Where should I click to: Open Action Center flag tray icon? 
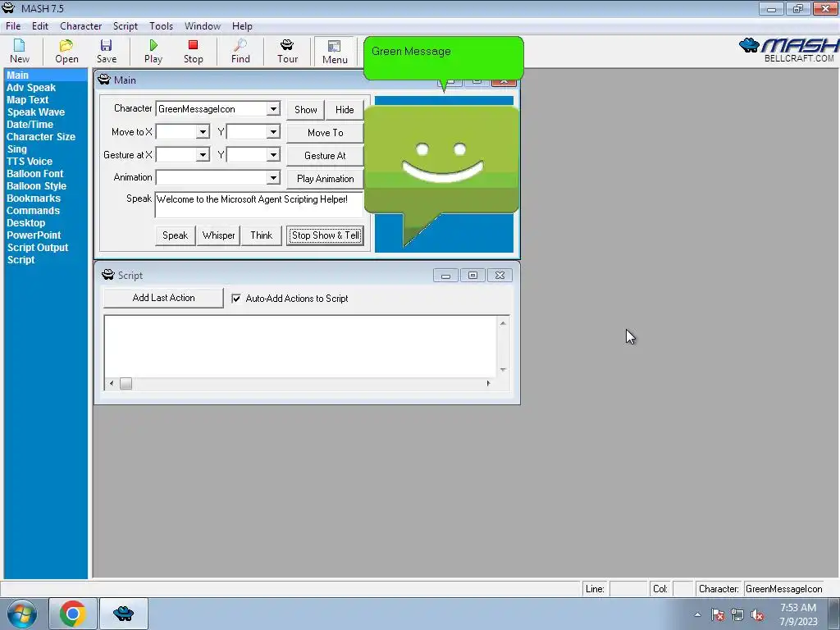pos(718,614)
